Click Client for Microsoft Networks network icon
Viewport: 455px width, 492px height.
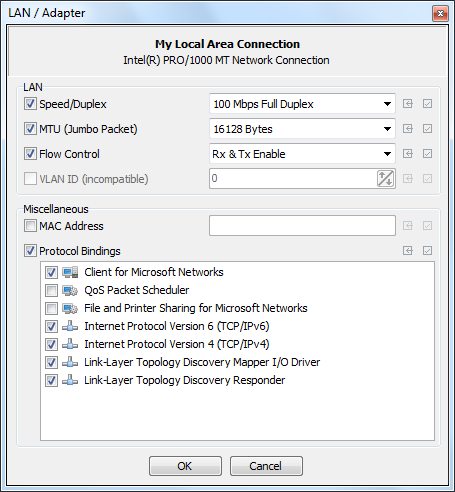[70, 272]
